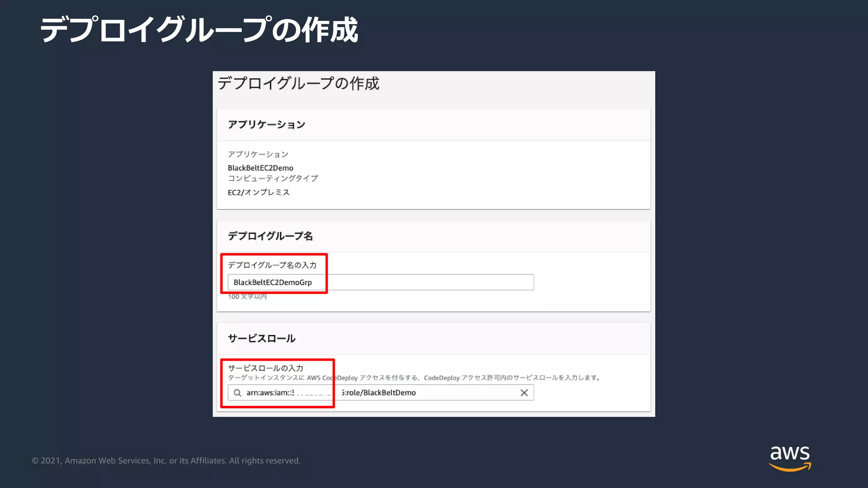The image size is (868, 488).
Task: Click the deployment group name input field
Action: click(x=381, y=282)
